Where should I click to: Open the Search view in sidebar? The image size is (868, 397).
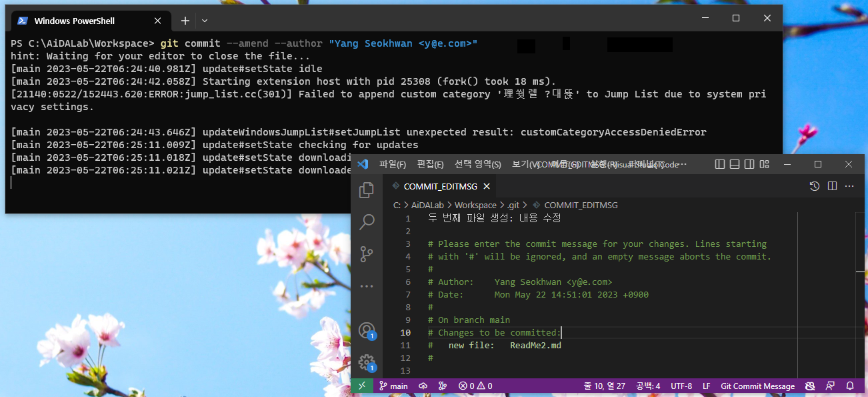[x=366, y=222]
